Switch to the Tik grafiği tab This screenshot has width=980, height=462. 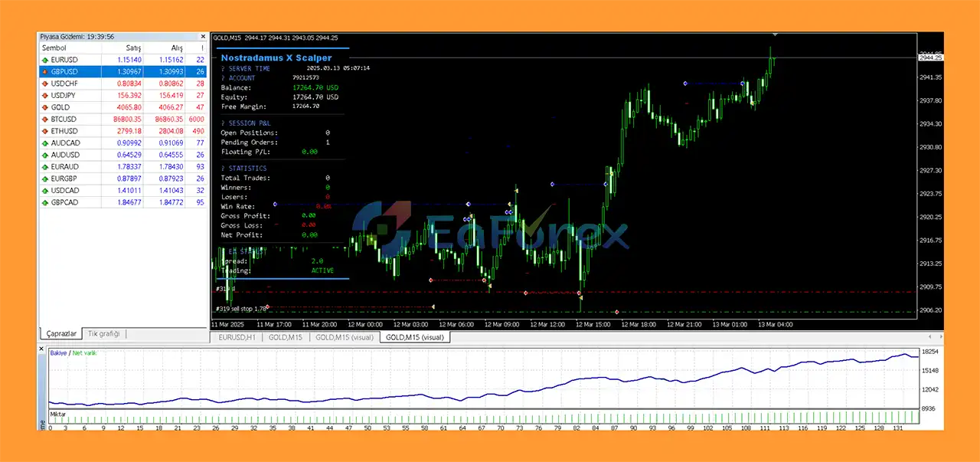pos(103,333)
